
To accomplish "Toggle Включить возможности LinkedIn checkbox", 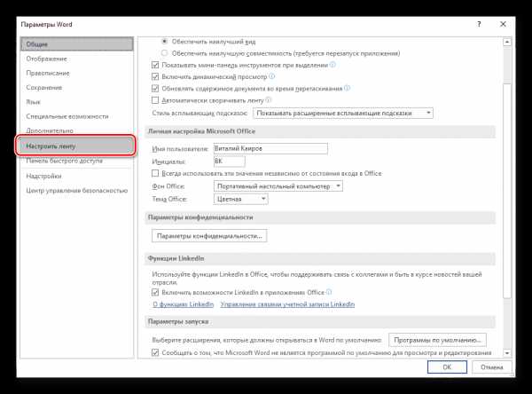I will [155, 292].
